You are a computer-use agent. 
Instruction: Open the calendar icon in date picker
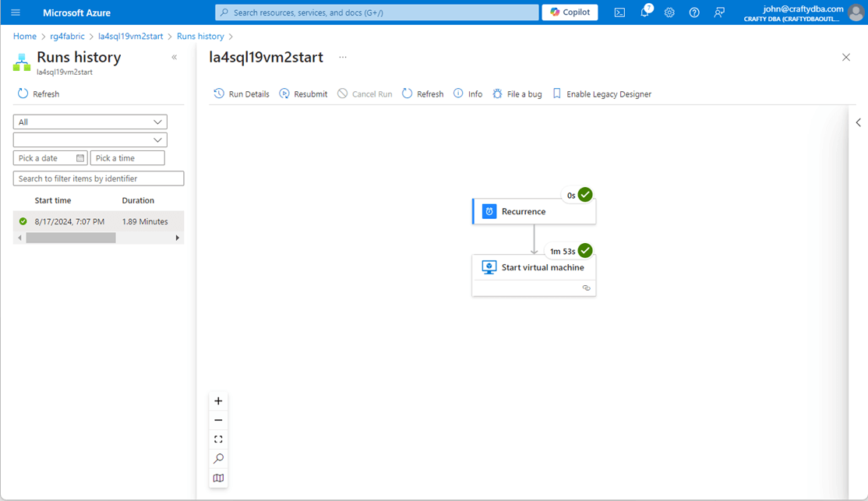pyautogui.click(x=80, y=157)
